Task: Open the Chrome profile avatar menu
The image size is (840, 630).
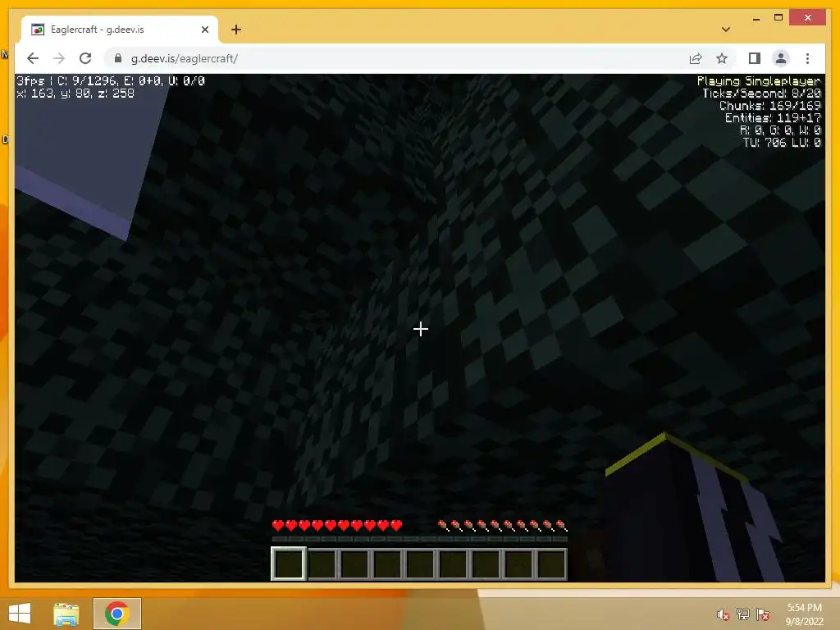Action: click(x=781, y=58)
